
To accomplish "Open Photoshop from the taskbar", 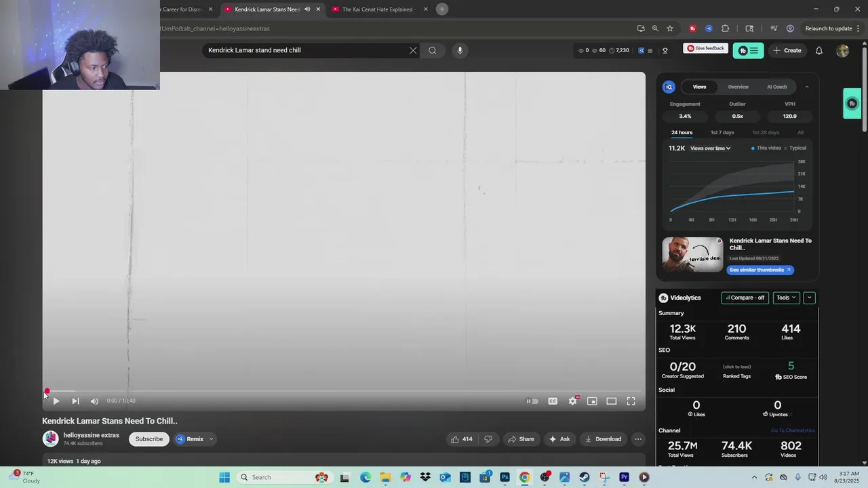I will [x=505, y=477].
